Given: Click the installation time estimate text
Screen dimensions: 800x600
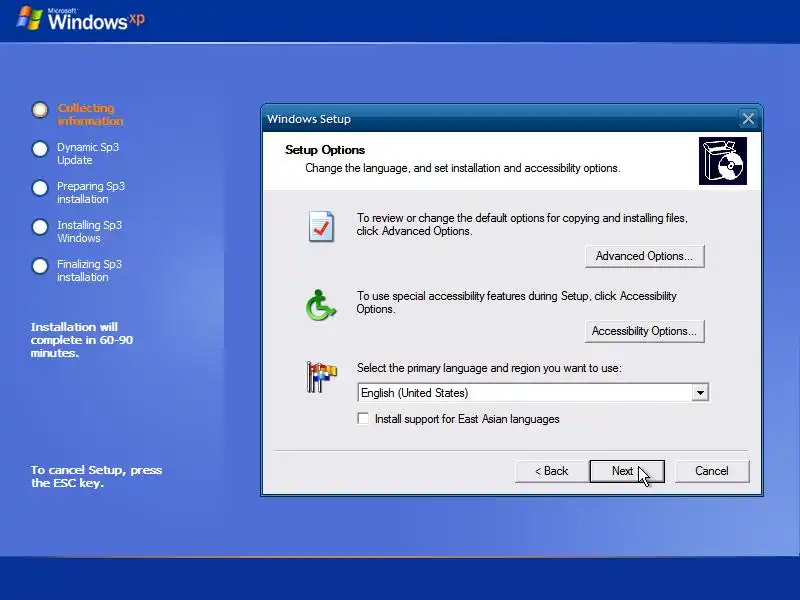Looking at the screenshot, I should click(x=82, y=340).
